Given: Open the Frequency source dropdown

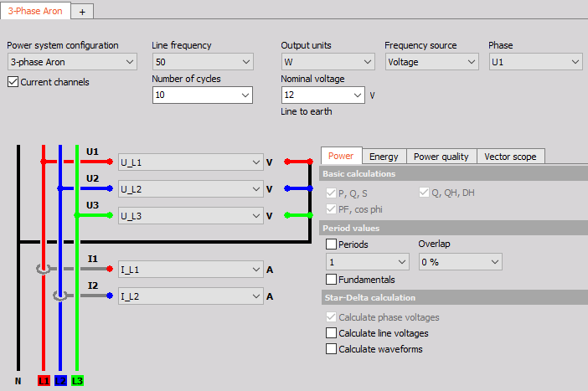Looking at the screenshot, I should [x=431, y=62].
